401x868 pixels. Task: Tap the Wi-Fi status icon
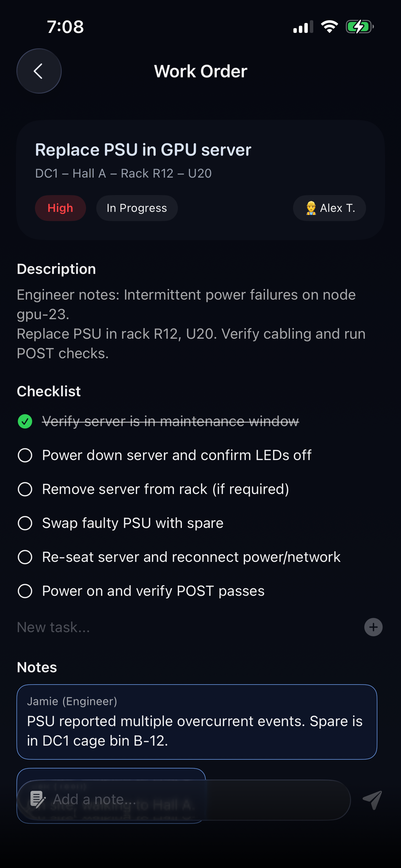[329, 27]
